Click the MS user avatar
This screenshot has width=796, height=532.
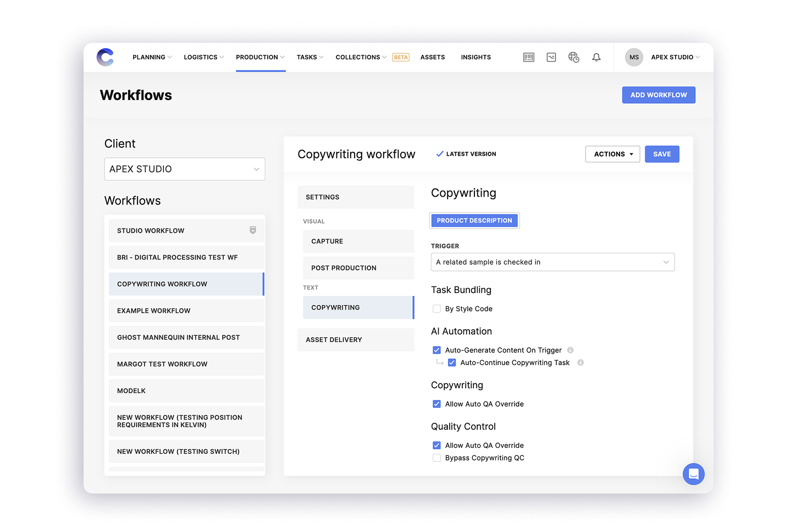634,57
